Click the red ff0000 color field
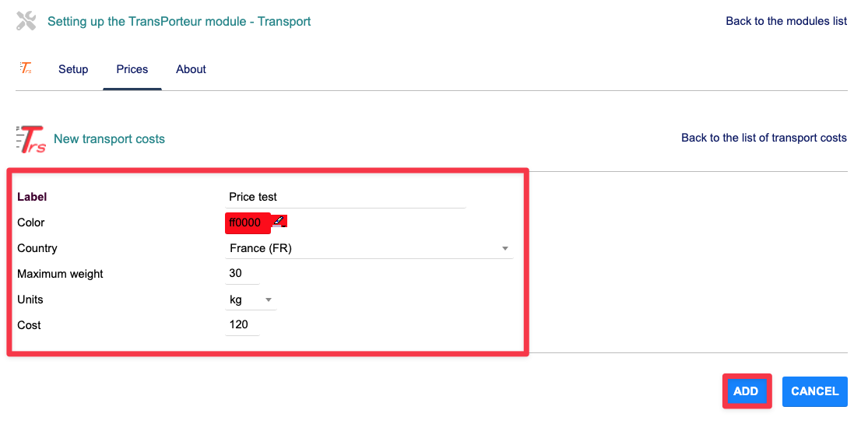868x424 pixels. pyautogui.click(x=248, y=223)
